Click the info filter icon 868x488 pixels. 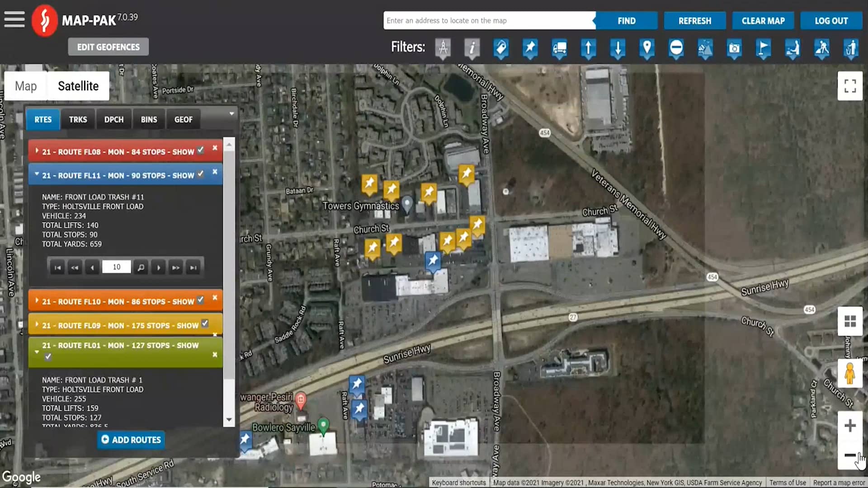[x=472, y=49]
